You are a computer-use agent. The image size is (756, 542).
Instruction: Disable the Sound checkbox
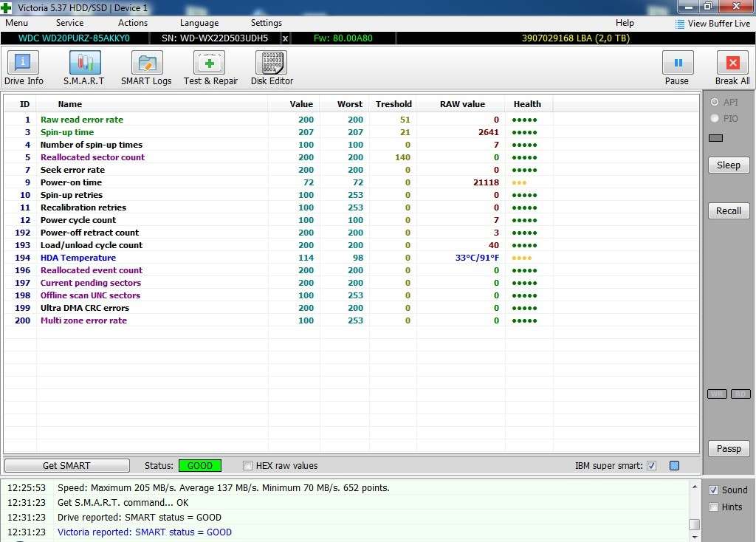click(713, 490)
